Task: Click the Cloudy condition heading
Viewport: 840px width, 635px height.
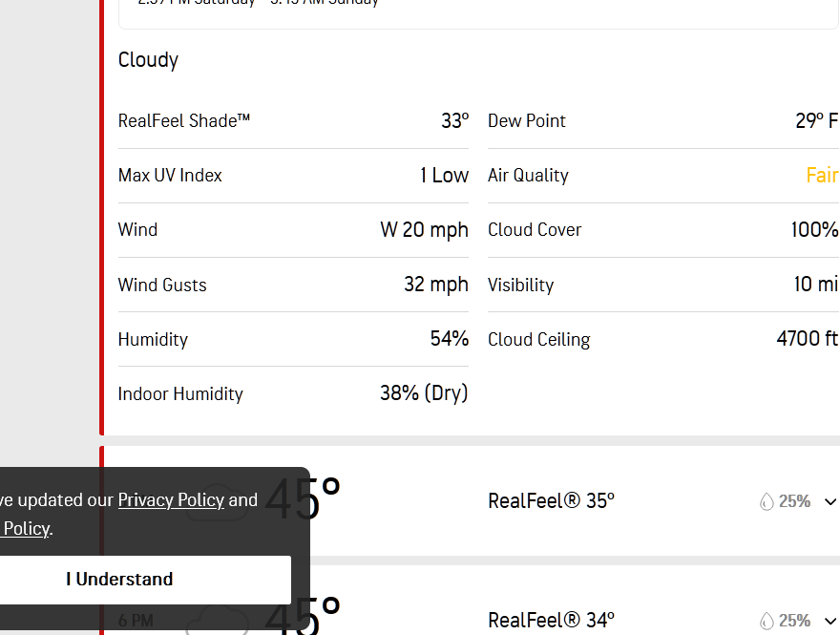Action: pyautogui.click(x=148, y=60)
